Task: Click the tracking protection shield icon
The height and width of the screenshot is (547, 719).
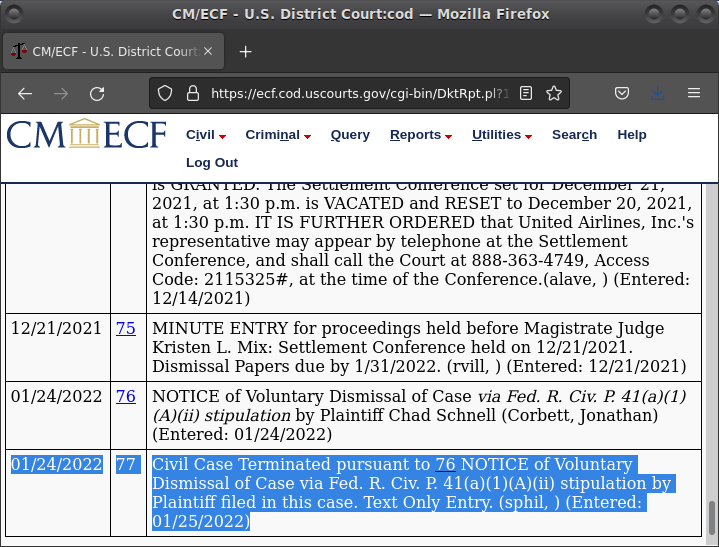Action: (167, 94)
